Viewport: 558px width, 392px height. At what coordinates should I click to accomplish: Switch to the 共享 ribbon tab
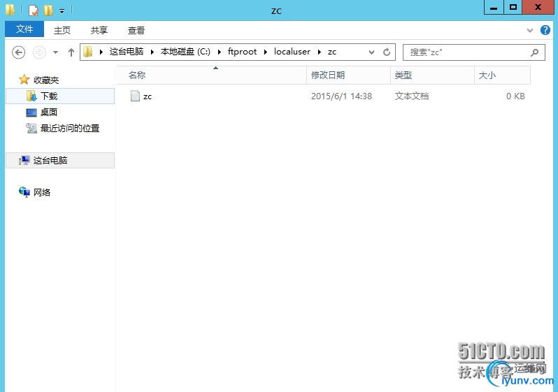tap(99, 30)
